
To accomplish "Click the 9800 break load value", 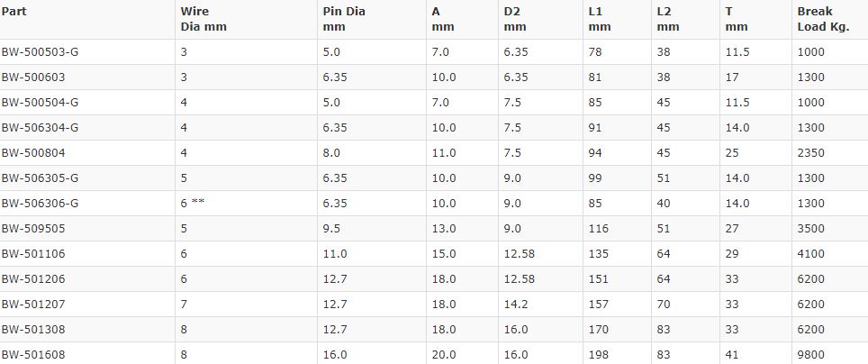I will pos(811,355).
